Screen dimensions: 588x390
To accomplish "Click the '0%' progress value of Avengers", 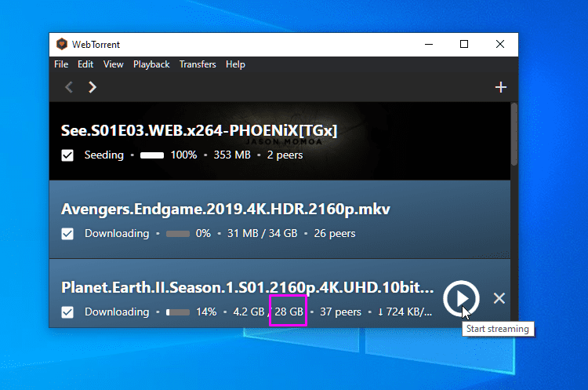I will [x=203, y=234].
